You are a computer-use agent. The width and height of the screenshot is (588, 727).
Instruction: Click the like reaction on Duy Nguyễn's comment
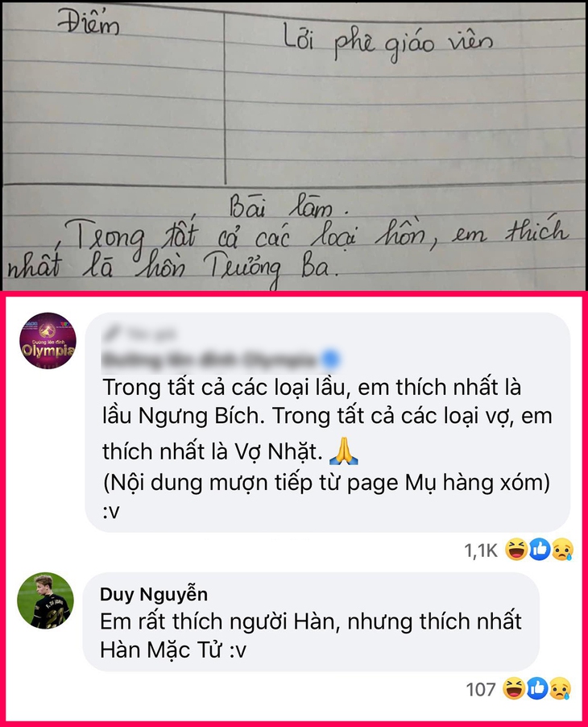pos(537,688)
